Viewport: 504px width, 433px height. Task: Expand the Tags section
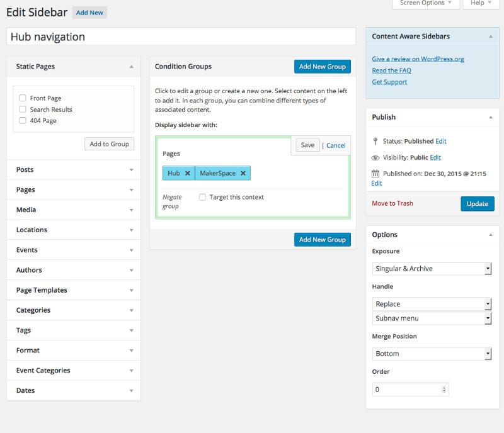pyautogui.click(x=74, y=330)
